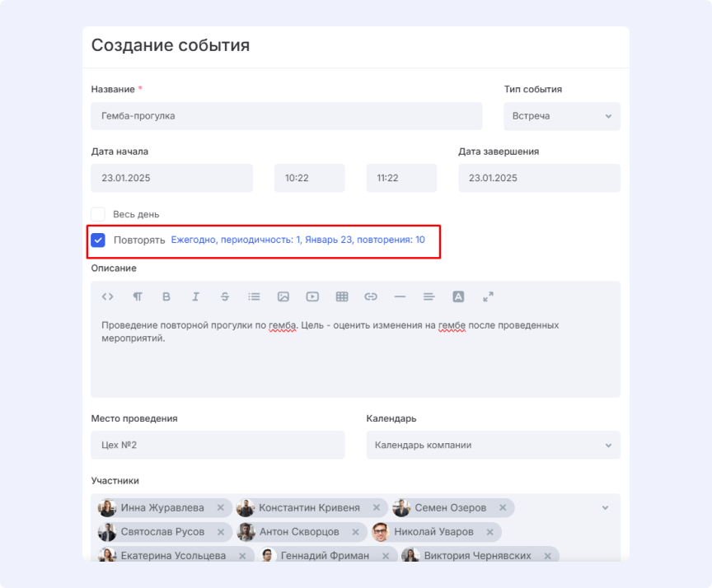Disable the Повторять checkbox
The width and height of the screenshot is (712, 588).
pyautogui.click(x=98, y=240)
